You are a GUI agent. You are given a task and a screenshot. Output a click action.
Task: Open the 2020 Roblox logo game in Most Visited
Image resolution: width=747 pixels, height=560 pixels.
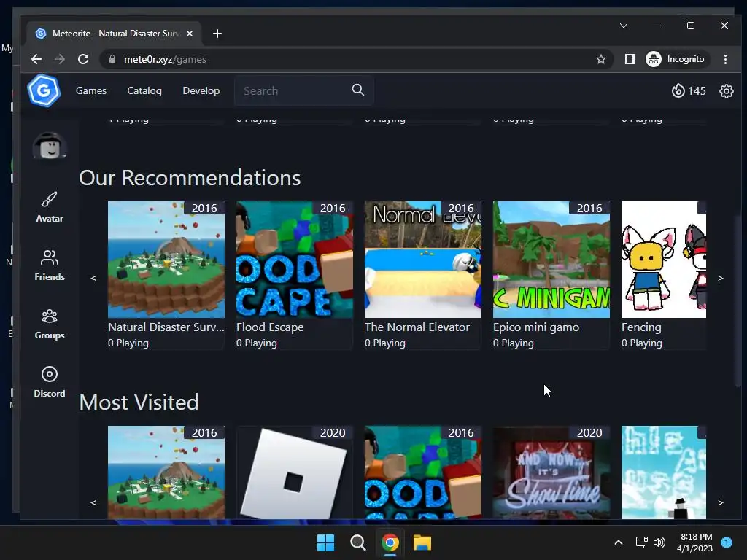pyautogui.click(x=295, y=472)
